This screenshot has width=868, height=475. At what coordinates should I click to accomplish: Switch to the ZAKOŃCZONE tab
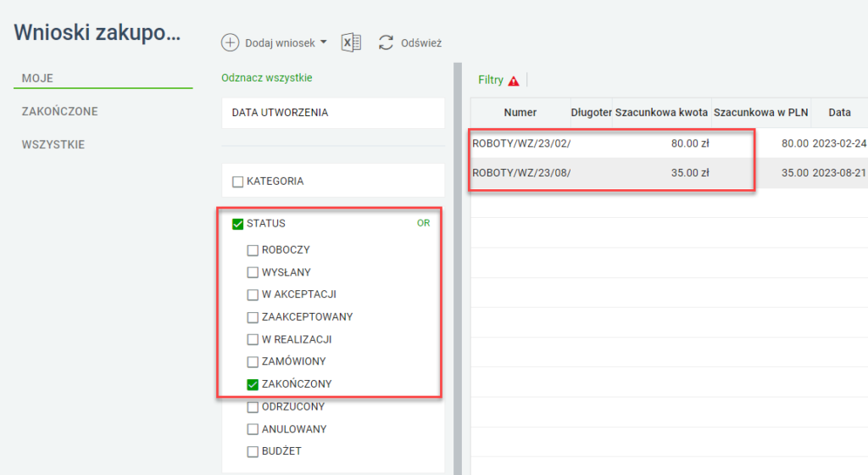60,111
